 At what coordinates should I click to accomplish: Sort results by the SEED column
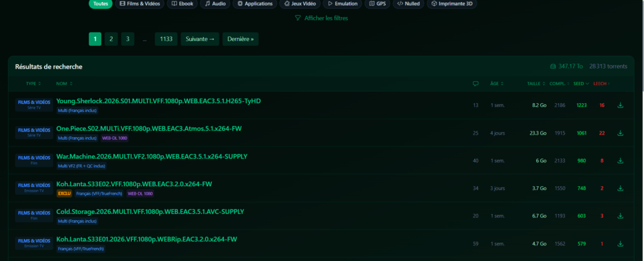[581, 83]
